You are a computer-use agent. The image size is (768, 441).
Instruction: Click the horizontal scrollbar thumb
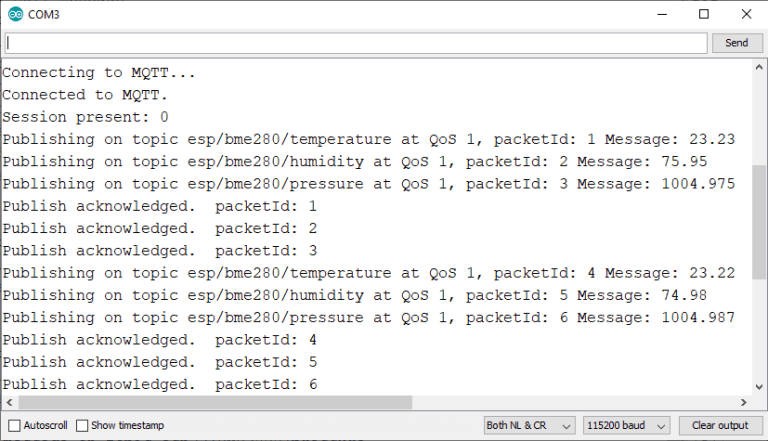[210, 402]
